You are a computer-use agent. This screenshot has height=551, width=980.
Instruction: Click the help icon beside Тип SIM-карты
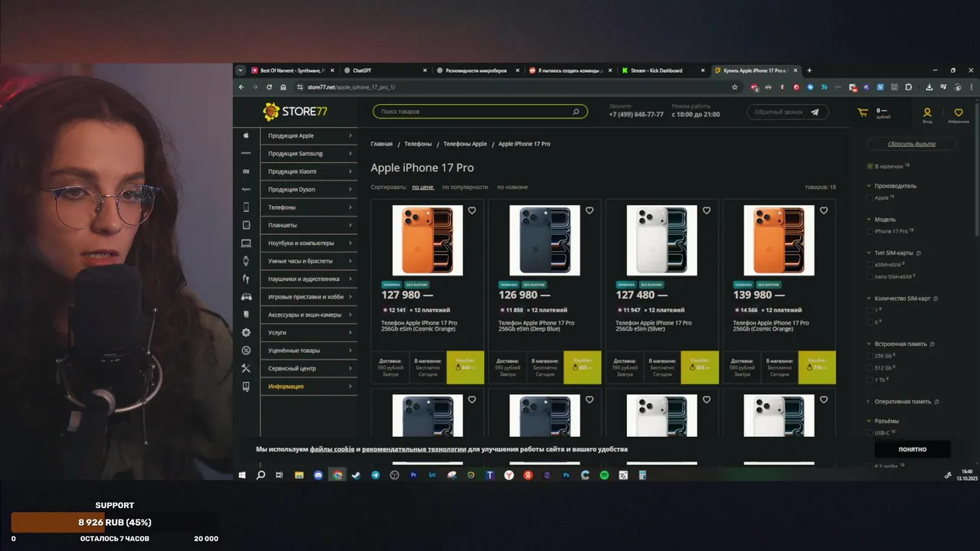919,253
